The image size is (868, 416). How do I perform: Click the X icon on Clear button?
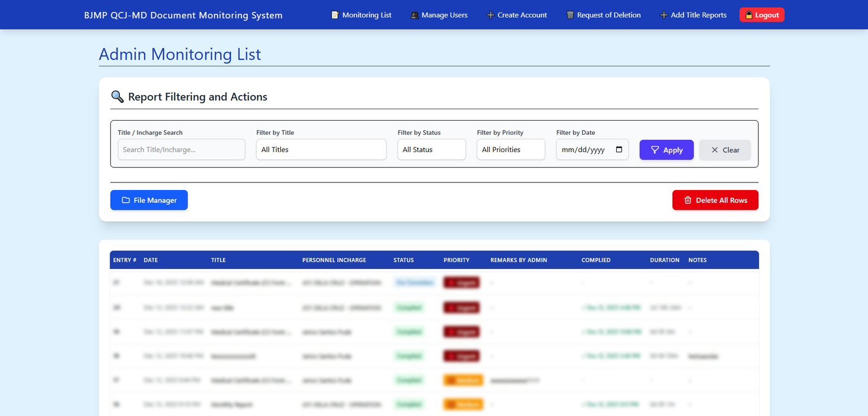tap(714, 150)
